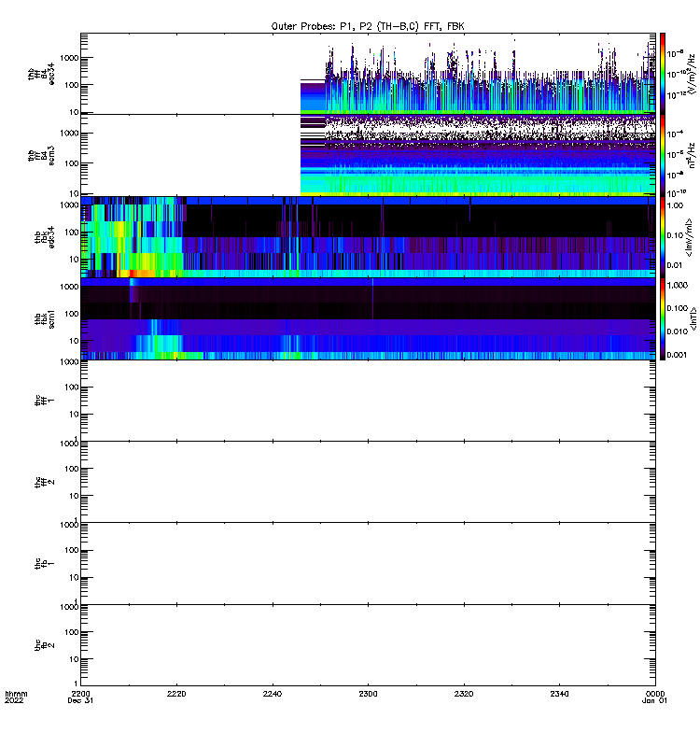Click inside the thb fbk edc34 filter bank panel
This screenshot has height=747, width=700.
368,237
